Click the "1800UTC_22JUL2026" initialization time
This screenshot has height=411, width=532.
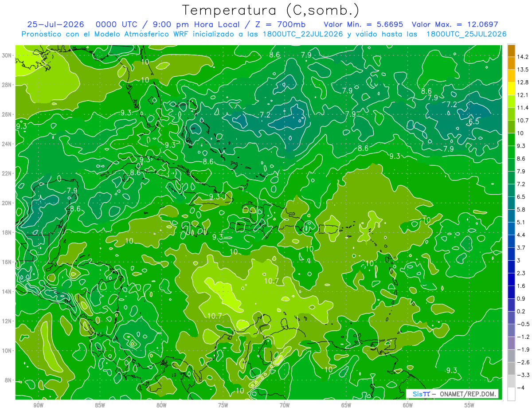pyautogui.click(x=302, y=34)
